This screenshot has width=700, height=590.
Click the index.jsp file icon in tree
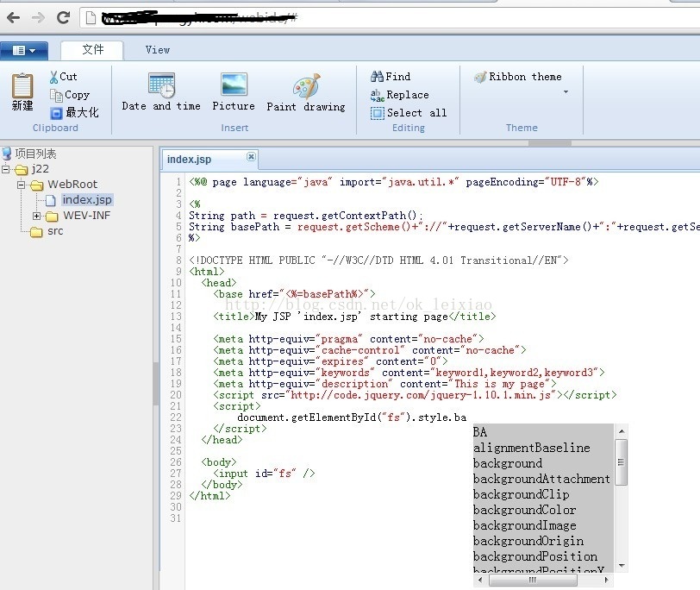pos(51,200)
